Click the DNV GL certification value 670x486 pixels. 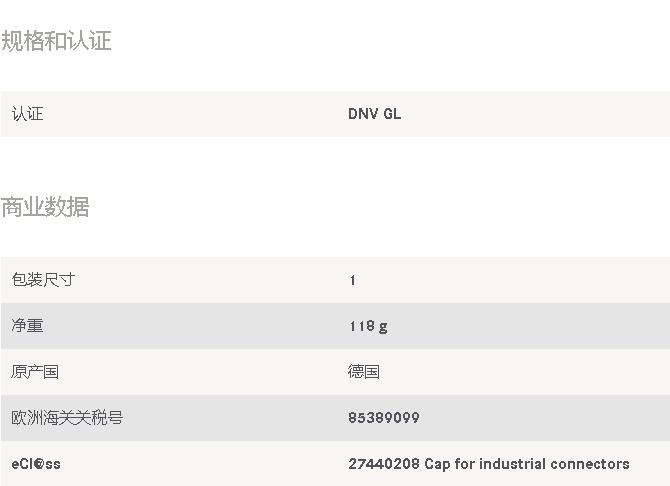[374, 114]
